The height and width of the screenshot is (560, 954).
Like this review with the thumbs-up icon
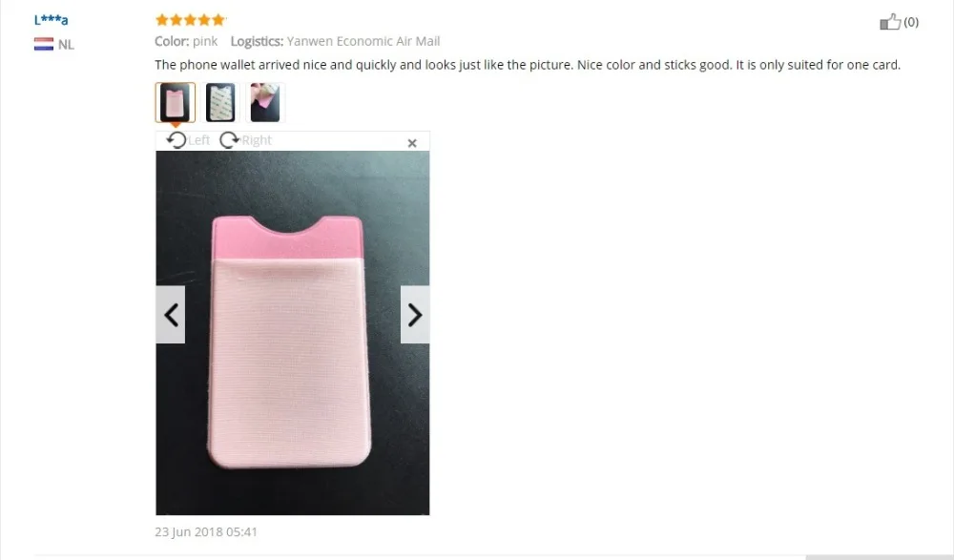pyautogui.click(x=890, y=22)
